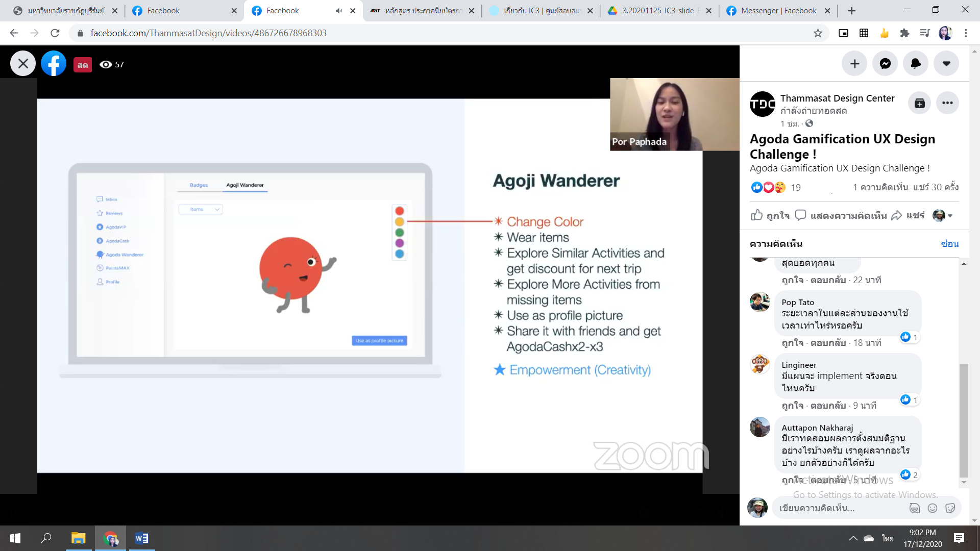The width and height of the screenshot is (980, 551).
Task: Like the live video post
Action: pyautogui.click(x=770, y=215)
